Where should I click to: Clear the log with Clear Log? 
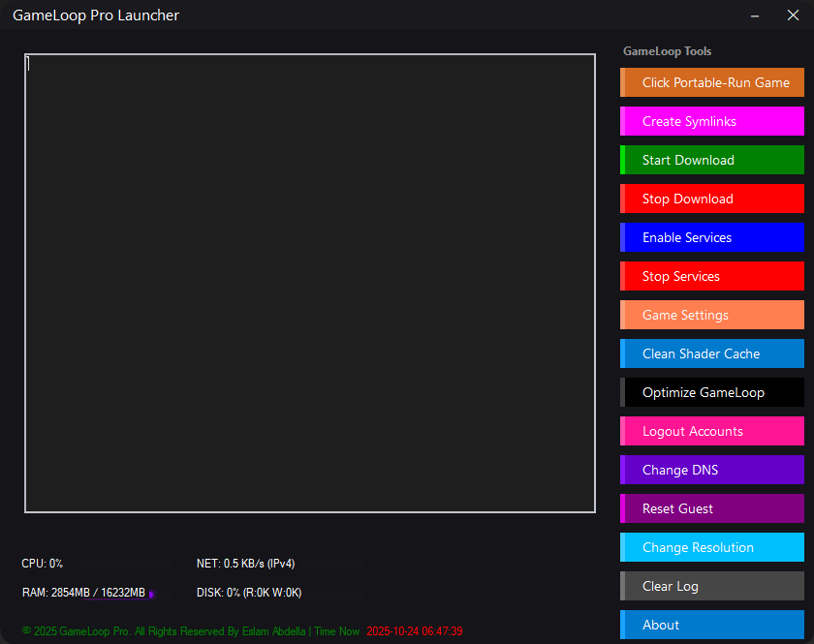711,586
